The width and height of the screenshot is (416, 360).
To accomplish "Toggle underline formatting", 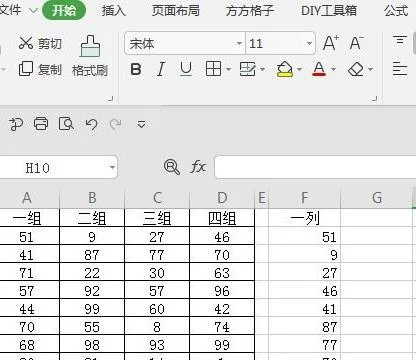I will [186, 69].
